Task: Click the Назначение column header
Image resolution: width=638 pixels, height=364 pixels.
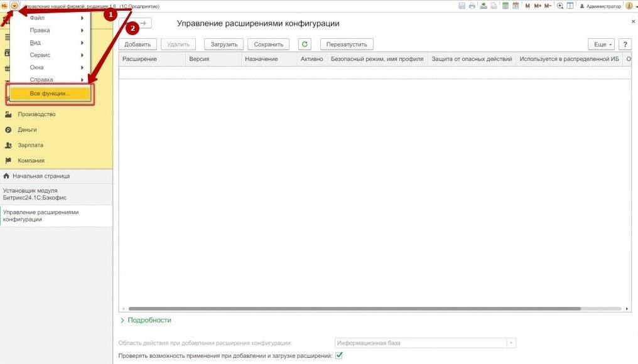Action: 269,59
